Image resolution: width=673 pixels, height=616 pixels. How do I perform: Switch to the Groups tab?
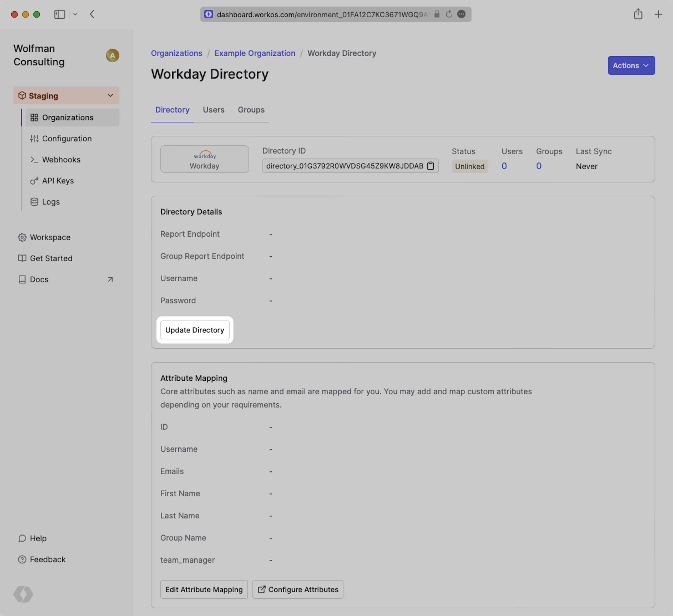click(x=251, y=110)
